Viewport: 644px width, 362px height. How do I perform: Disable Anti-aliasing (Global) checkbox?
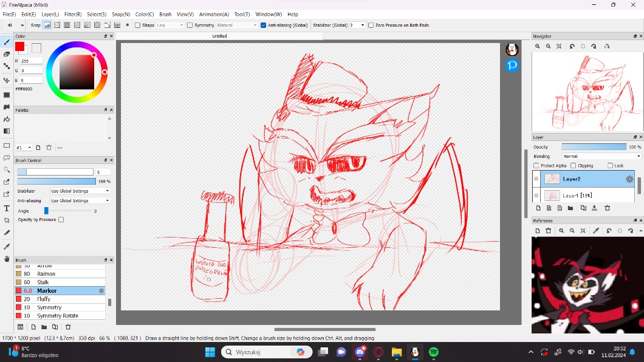[x=263, y=26]
